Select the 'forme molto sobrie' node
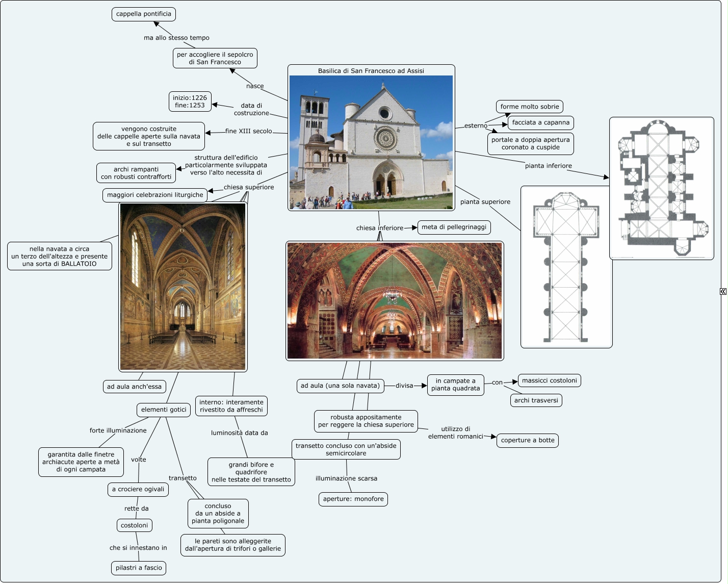 click(x=530, y=107)
